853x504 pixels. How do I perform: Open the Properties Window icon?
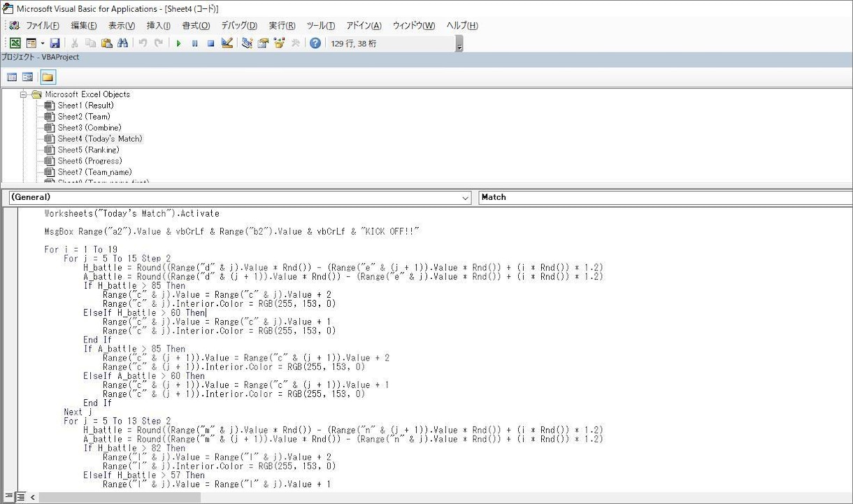[x=263, y=43]
